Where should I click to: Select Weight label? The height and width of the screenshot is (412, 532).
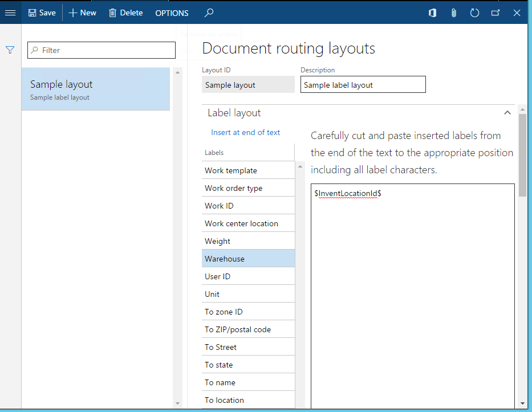tap(248, 240)
